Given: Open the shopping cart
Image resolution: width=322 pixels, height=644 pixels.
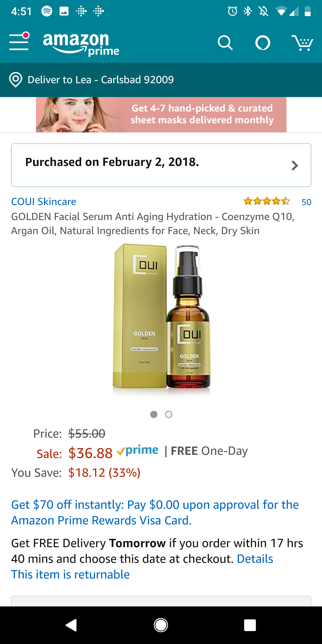Looking at the screenshot, I should click(302, 43).
